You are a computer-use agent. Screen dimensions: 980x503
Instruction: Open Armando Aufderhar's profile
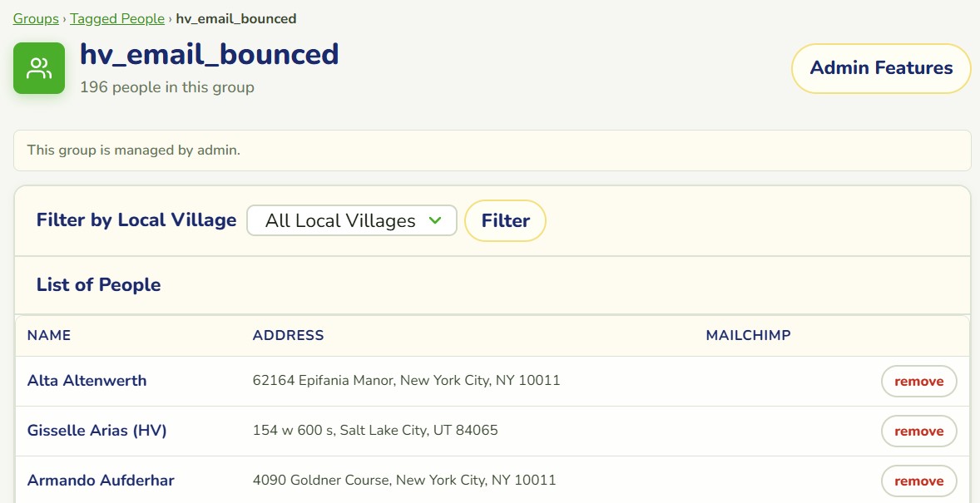101,481
